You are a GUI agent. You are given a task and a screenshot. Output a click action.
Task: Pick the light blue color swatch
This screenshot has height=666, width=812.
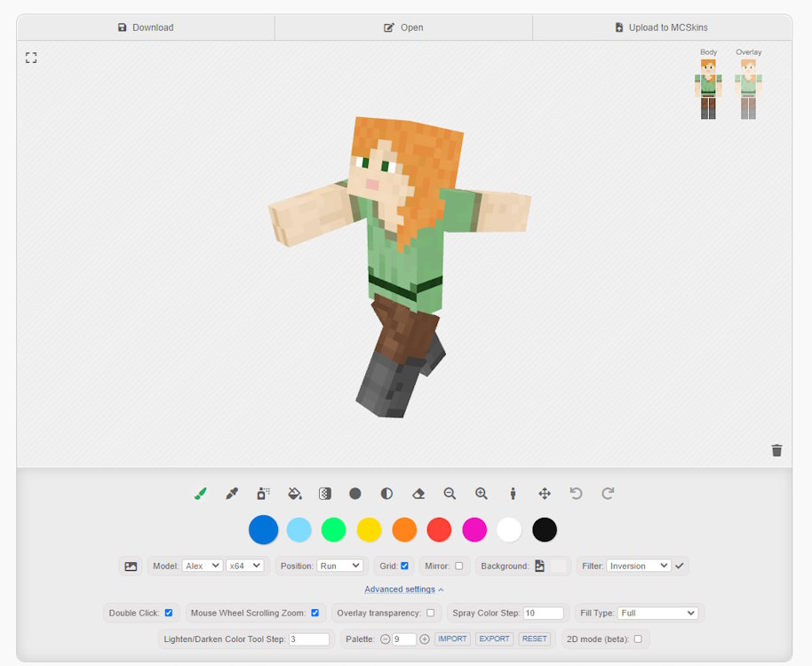(299, 530)
